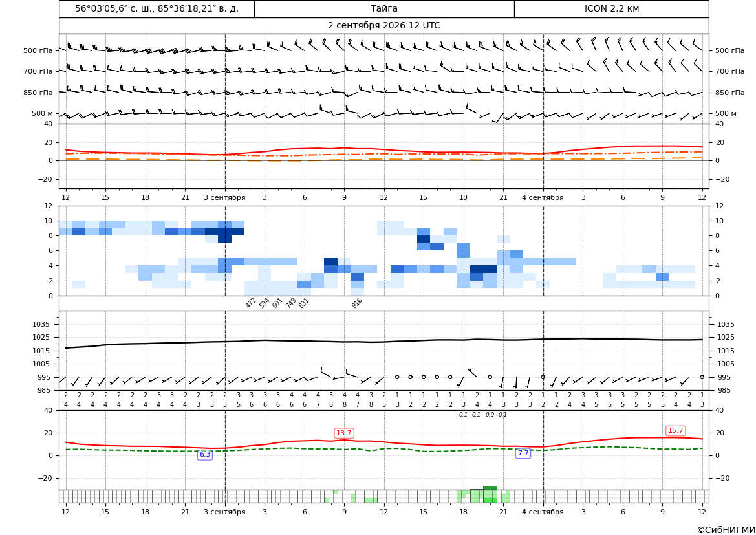Select the coordinates header cell
This screenshot has height=535, width=756.
157,8
